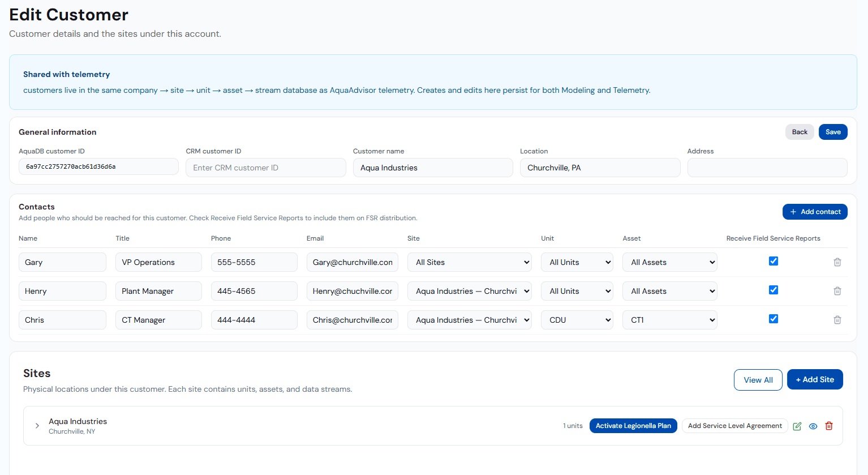Click the empty Address input field
Image resolution: width=868 pixels, height=475 pixels.
(767, 168)
